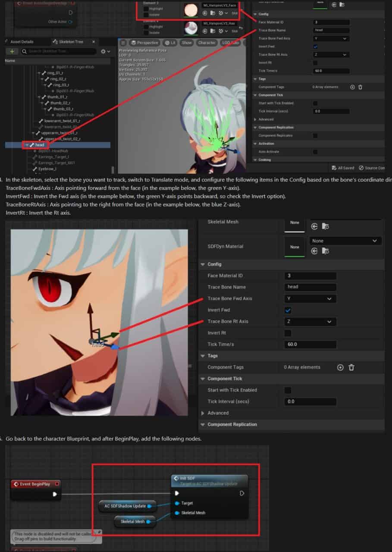Click browse folder icon under MI_VampireLV3_Face
Viewport: 392px width, 552px height.
point(213,13)
